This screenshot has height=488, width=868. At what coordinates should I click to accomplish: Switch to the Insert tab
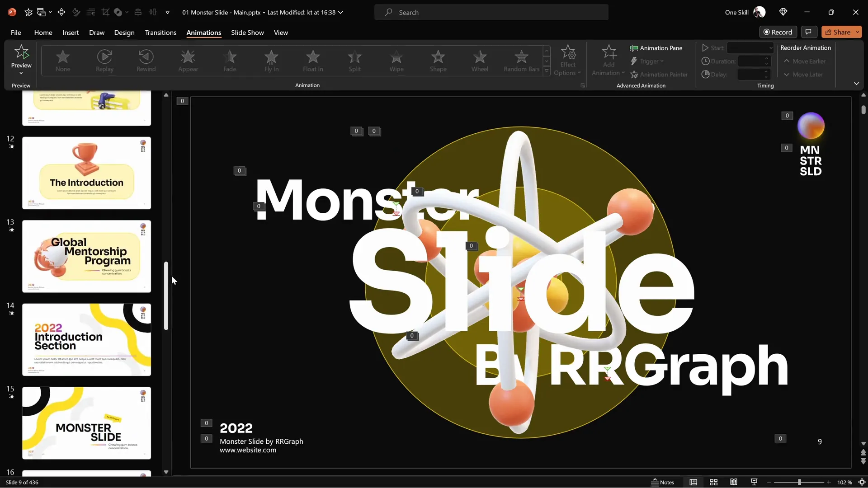(71, 33)
